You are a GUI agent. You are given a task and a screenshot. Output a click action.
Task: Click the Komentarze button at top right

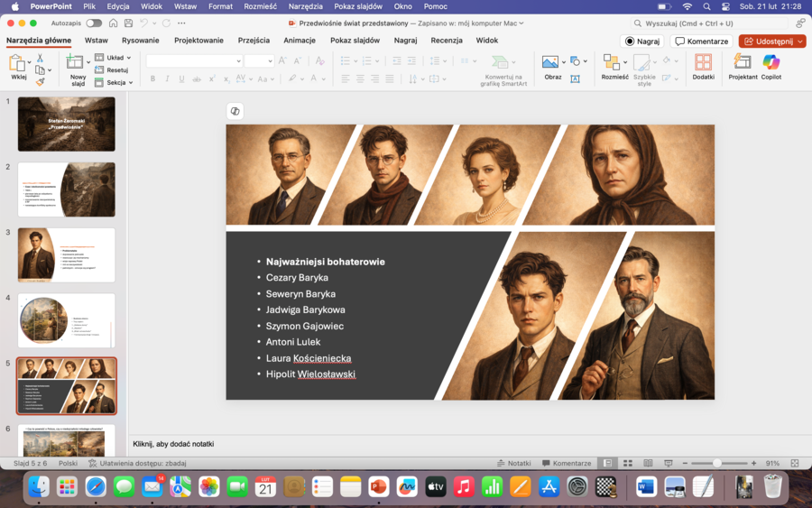pyautogui.click(x=701, y=42)
